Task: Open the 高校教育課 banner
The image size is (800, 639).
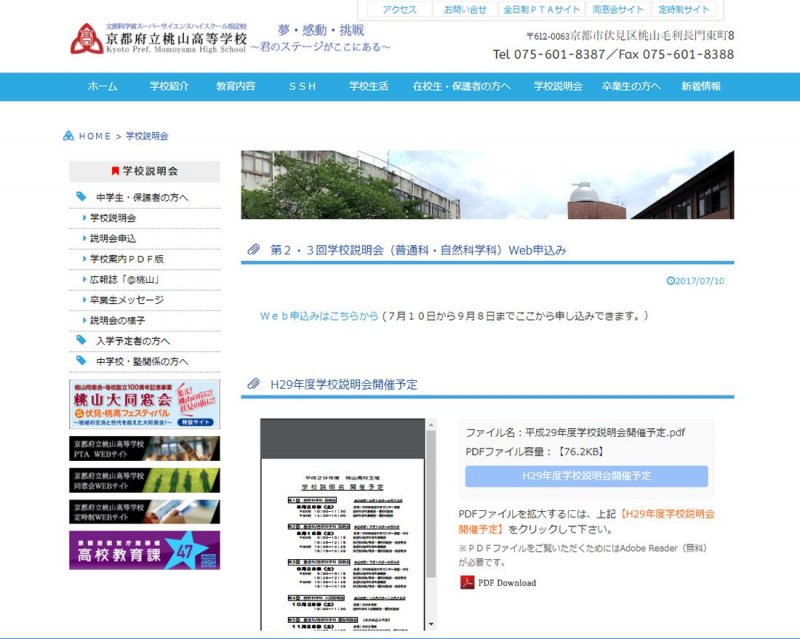Action: [x=144, y=550]
